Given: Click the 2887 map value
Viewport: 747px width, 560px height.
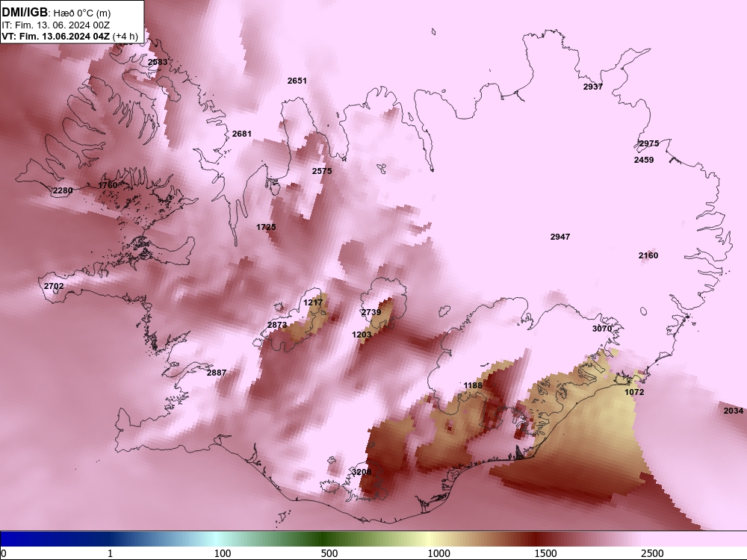Looking at the screenshot, I should coord(217,373).
